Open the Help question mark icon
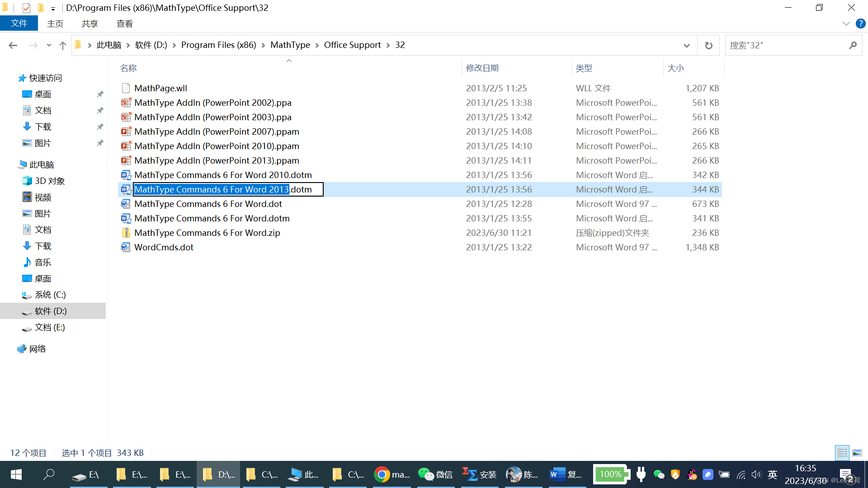The height and width of the screenshot is (488, 868). coord(860,23)
